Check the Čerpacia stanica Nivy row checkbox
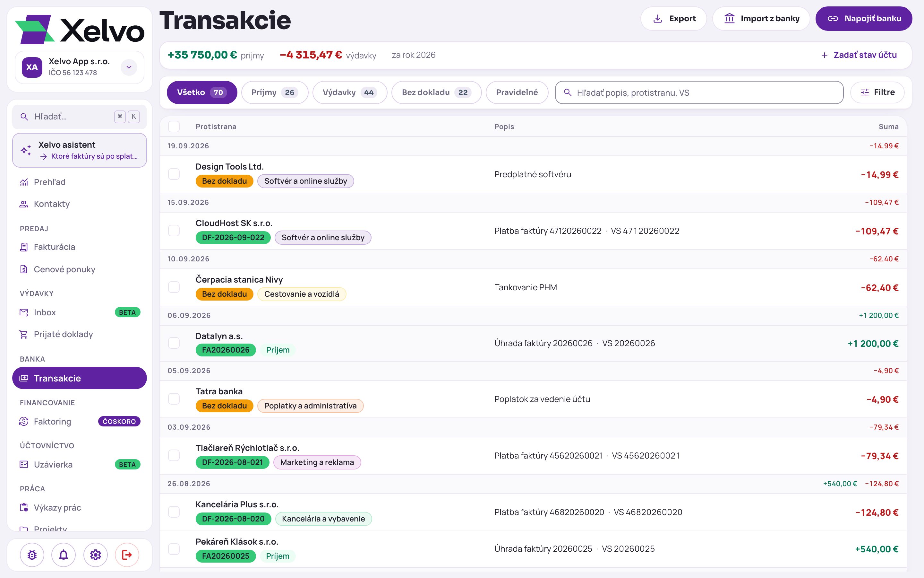This screenshot has height=578, width=924. pyautogui.click(x=174, y=287)
